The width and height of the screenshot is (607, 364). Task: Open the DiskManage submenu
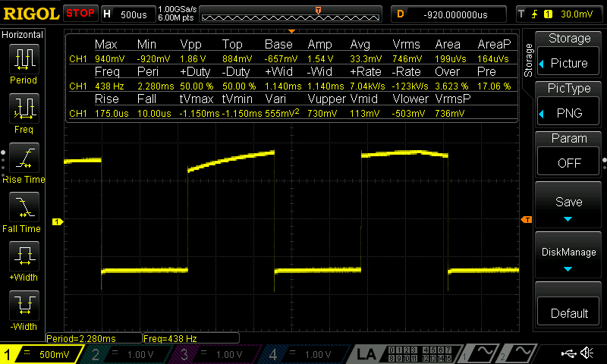569,258
